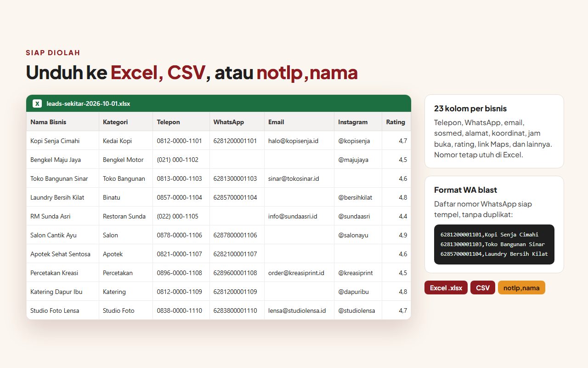Click the Excel .xlsx download button
The image size is (588, 368).
(x=446, y=288)
